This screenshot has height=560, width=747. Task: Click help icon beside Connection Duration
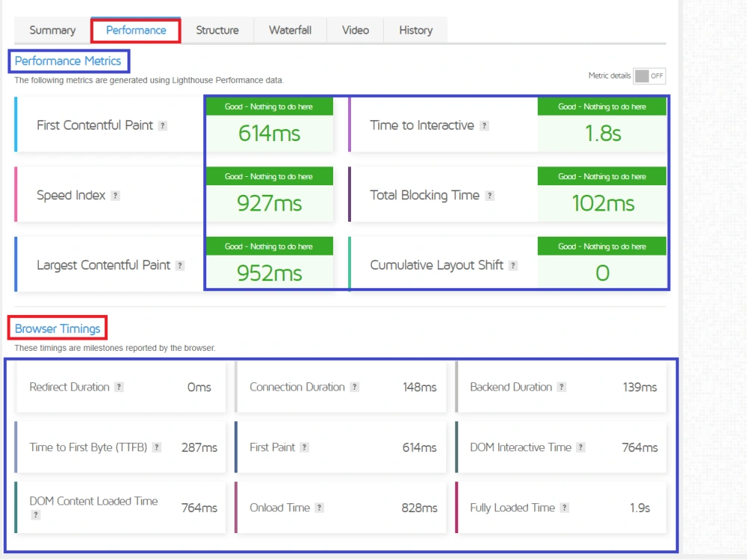tap(354, 387)
